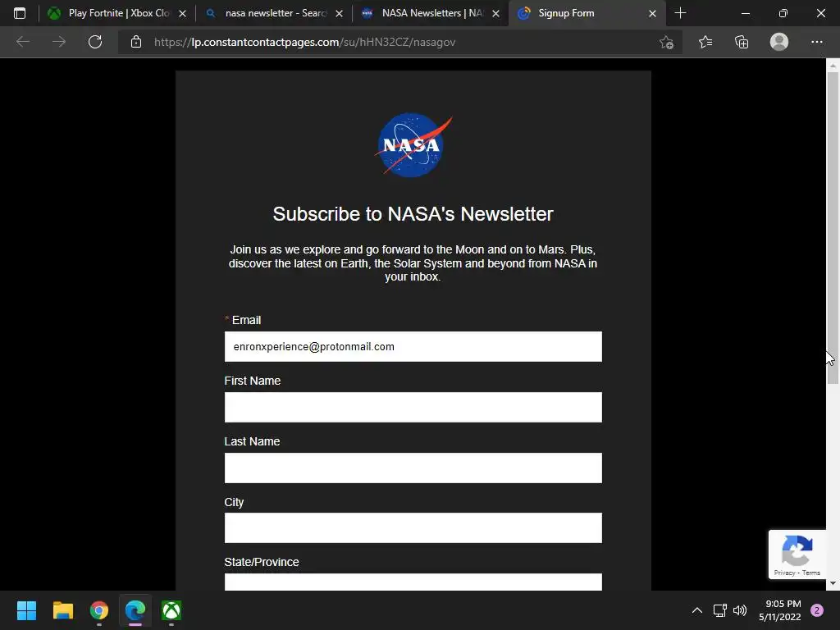
Task: Open the reCAPTCHA Privacy link
Action: tap(784, 573)
